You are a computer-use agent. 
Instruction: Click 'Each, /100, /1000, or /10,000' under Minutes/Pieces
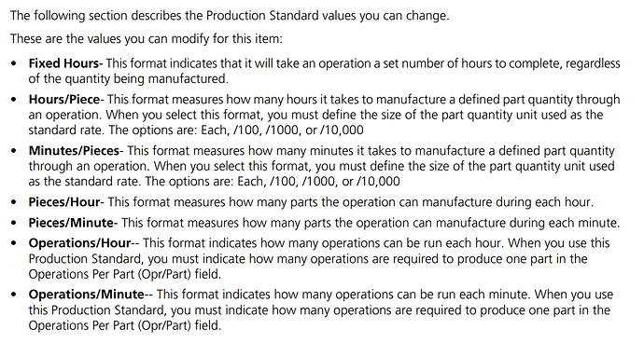click(x=318, y=182)
